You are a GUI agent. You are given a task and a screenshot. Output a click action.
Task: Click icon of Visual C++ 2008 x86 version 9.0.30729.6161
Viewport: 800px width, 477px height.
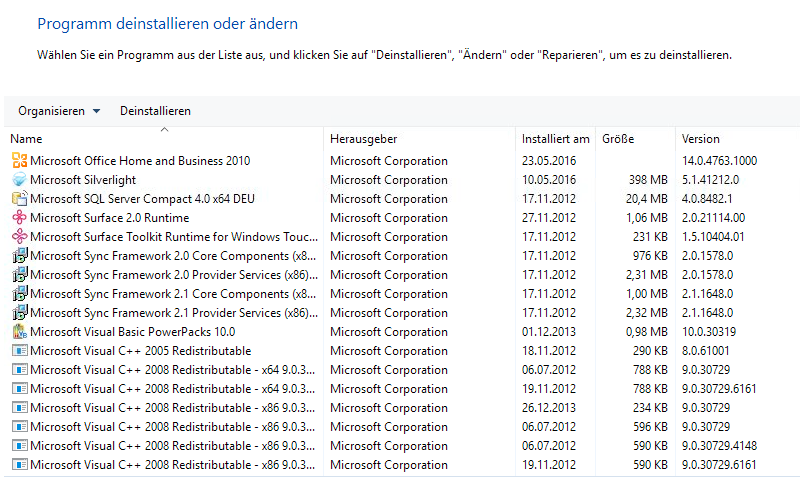coord(19,464)
